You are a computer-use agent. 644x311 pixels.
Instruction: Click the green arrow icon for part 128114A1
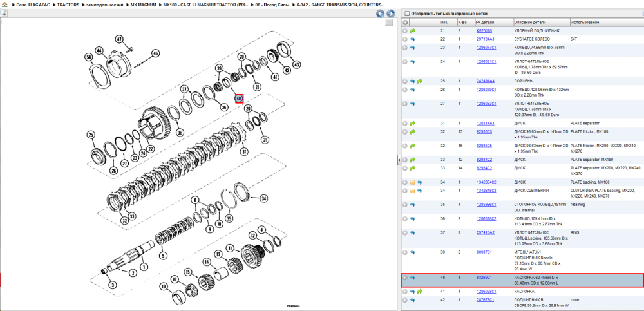(413, 123)
